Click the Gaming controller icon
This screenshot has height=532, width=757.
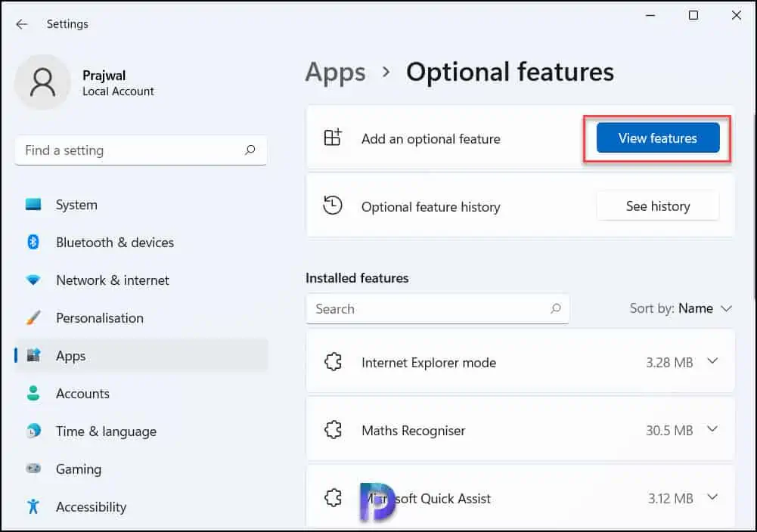pyautogui.click(x=33, y=469)
